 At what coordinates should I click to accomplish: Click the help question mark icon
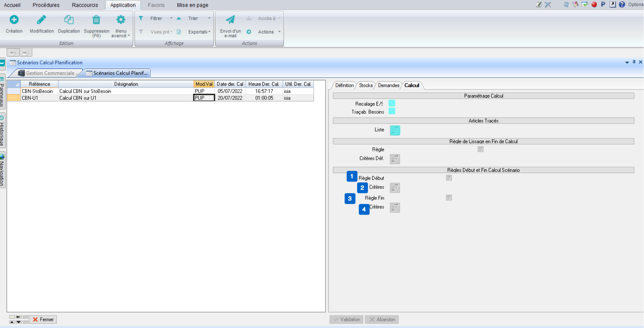[x=622, y=4]
